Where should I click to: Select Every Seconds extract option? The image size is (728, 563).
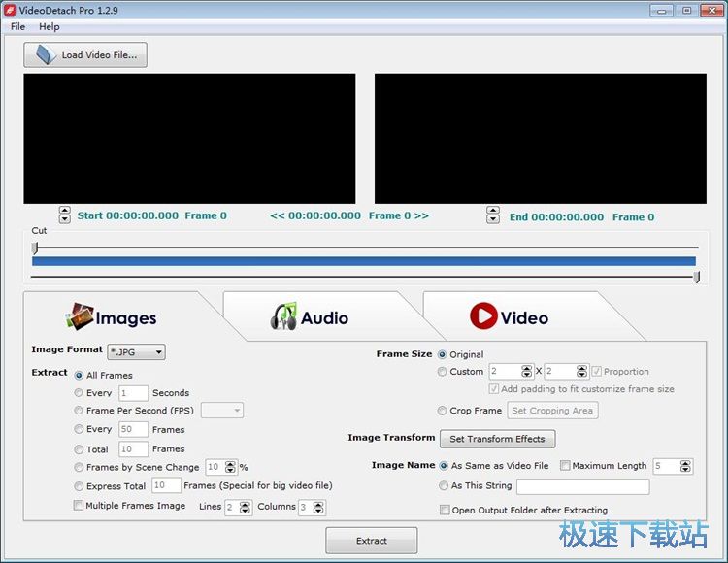pos(79,393)
